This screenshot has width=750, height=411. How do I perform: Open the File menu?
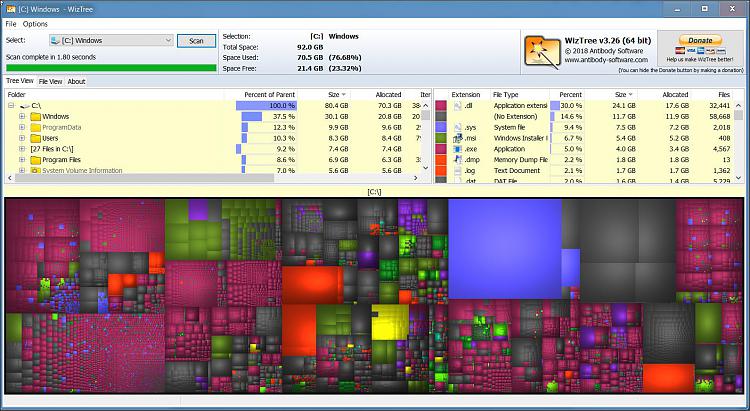(x=11, y=24)
